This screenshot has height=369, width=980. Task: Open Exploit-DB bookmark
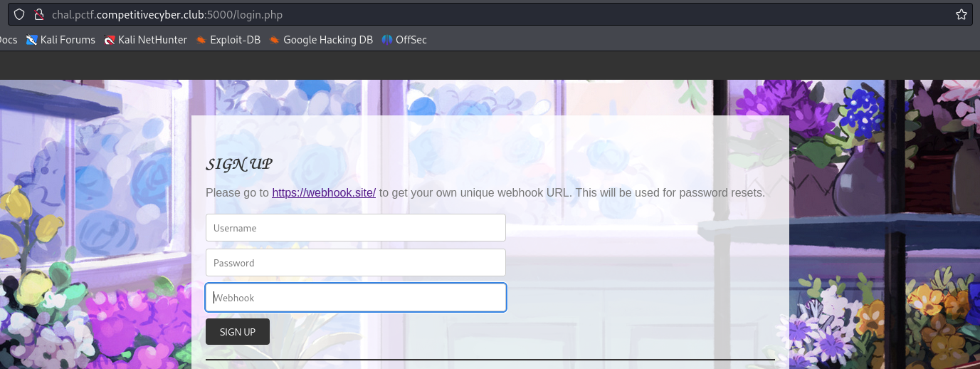click(x=228, y=40)
